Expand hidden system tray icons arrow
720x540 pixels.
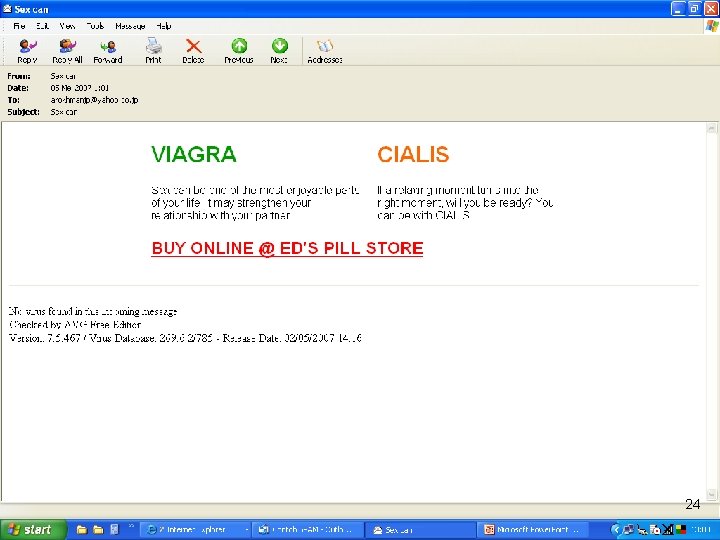tap(615, 530)
